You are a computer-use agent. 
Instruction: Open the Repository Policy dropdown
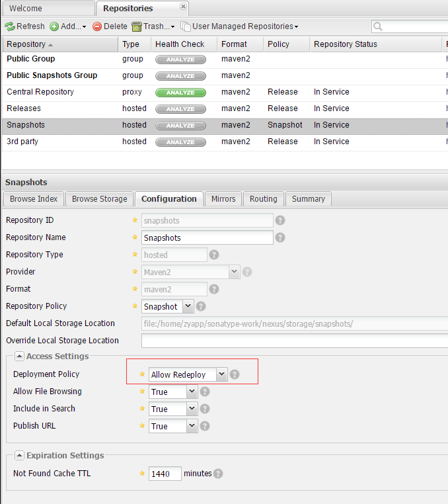point(188,306)
